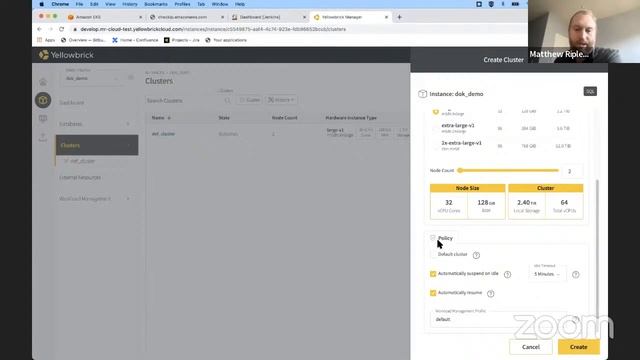Image resolution: width=640 pixels, height=360 pixels.
Task: Uncheck Automatically resume
Action: pyautogui.click(x=433, y=293)
